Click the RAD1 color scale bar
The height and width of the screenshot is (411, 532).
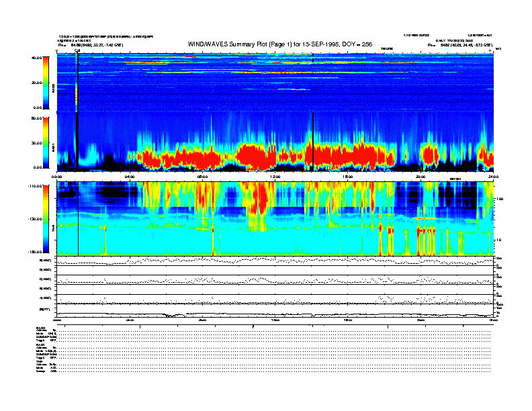(x=46, y=142)
